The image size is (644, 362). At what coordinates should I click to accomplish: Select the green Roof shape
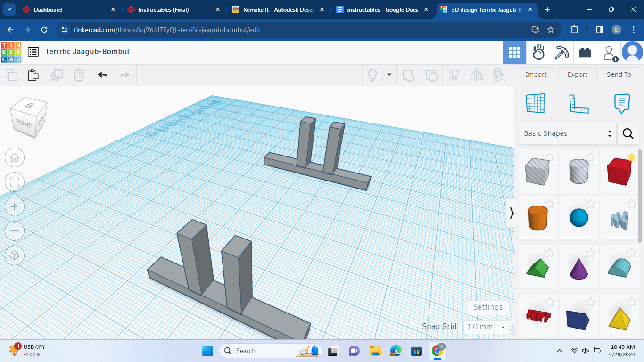[x=537, y=267]
